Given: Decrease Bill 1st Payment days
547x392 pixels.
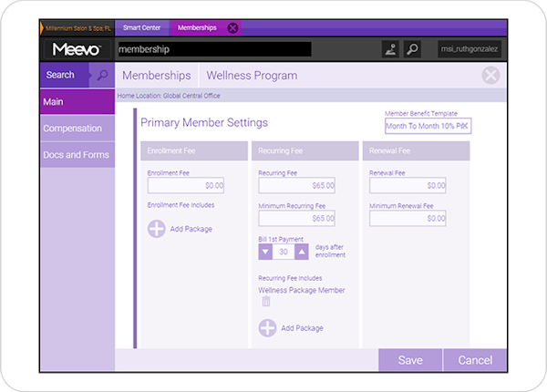Looking at the screenshot, I should pyautogui.click(x=265, y=252).
